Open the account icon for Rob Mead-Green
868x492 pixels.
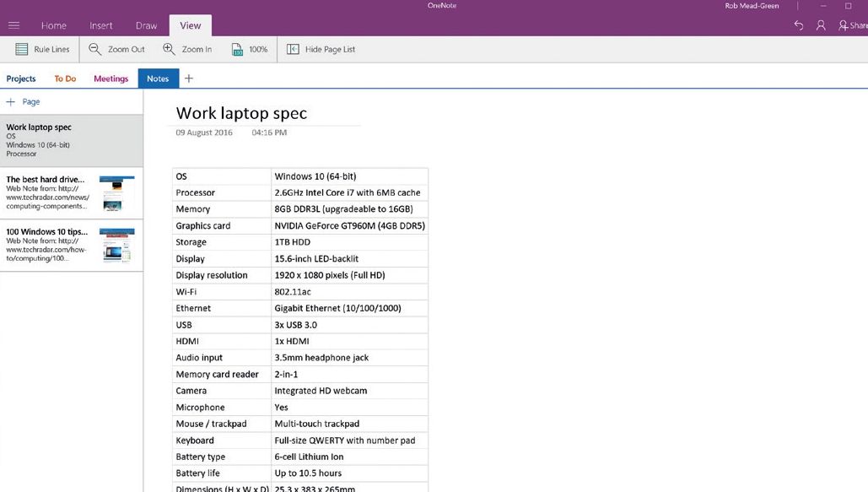pos(821,26)
